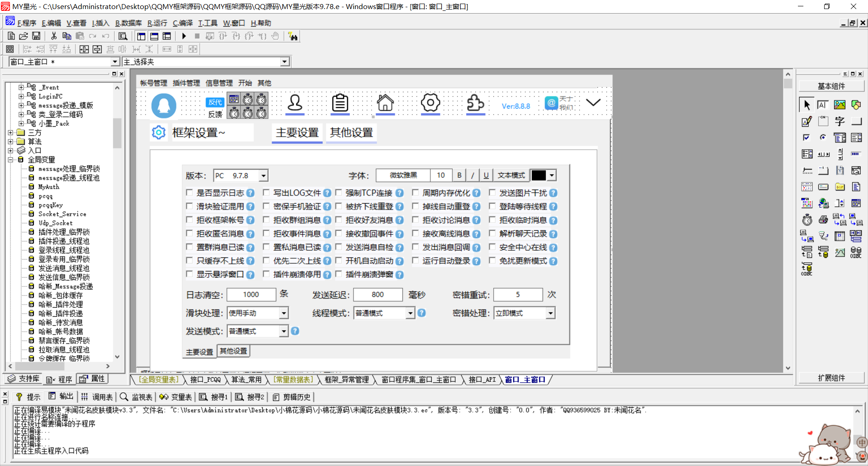This screenshot has height=466, width=868.
Task: Click the Cut scissors toolbar icon
Action: (54, 36)
